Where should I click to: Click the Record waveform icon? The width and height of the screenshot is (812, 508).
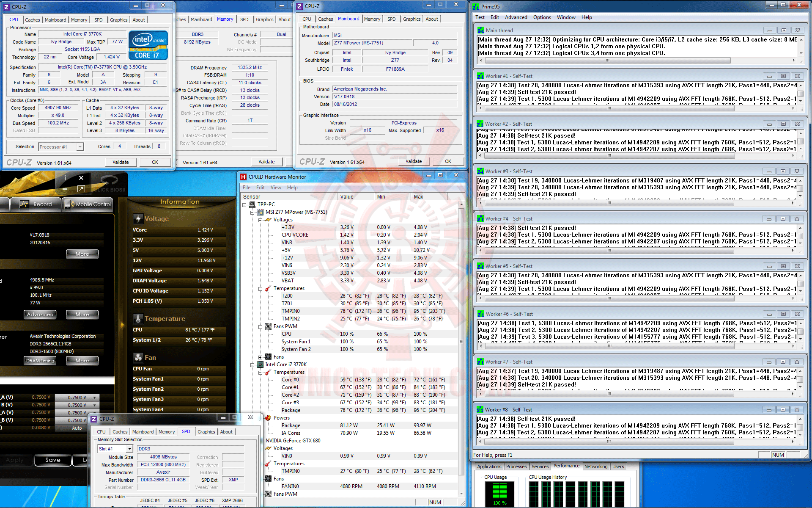[x=25, y=204]
